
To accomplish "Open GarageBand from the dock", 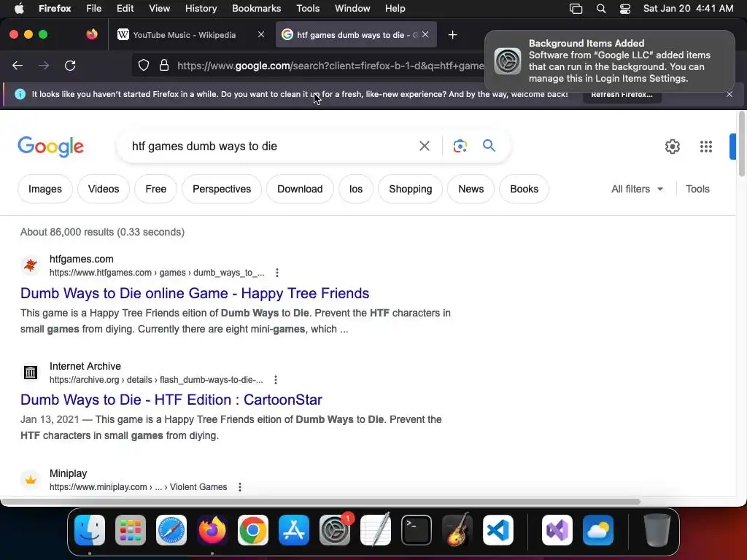I will click(457, 530).
